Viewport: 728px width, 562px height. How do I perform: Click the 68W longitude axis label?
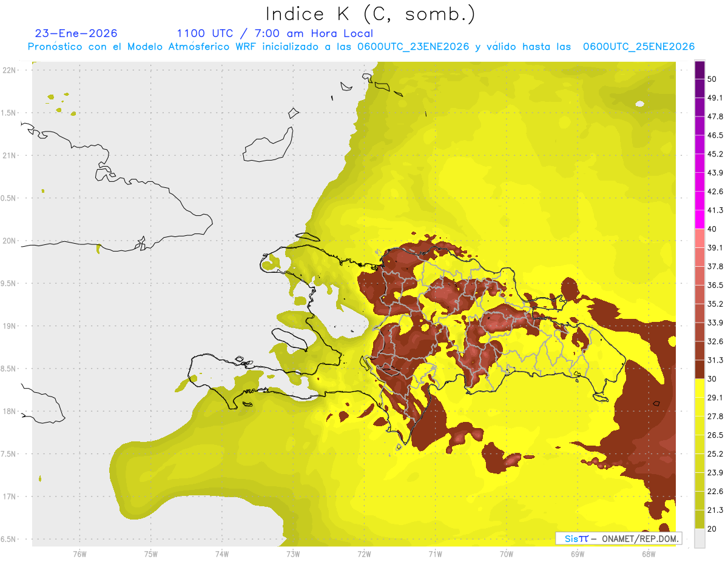coord(649,554)
